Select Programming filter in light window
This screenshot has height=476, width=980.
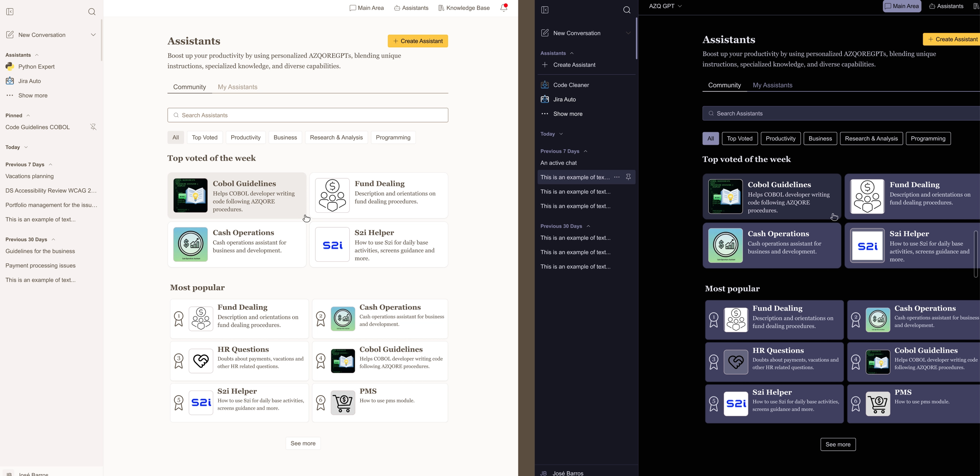[394, 137]
